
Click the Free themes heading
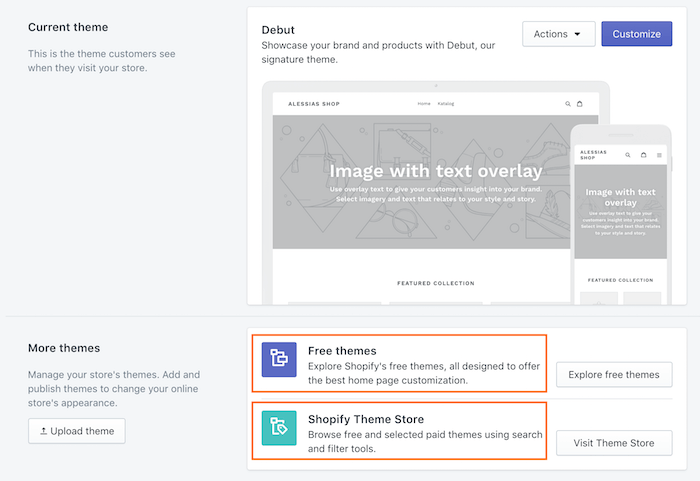pos(342,351)
